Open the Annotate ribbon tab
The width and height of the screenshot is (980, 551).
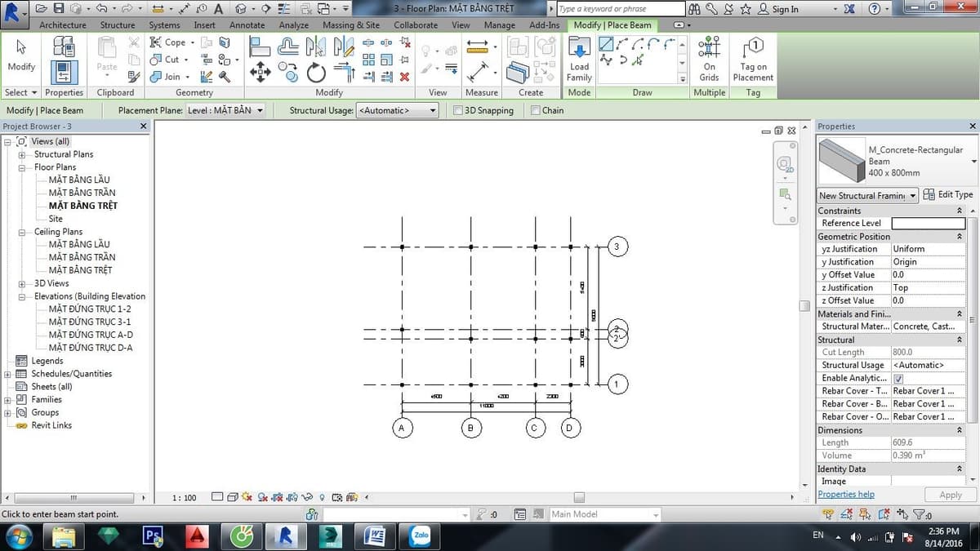click(x=247, y=25)
